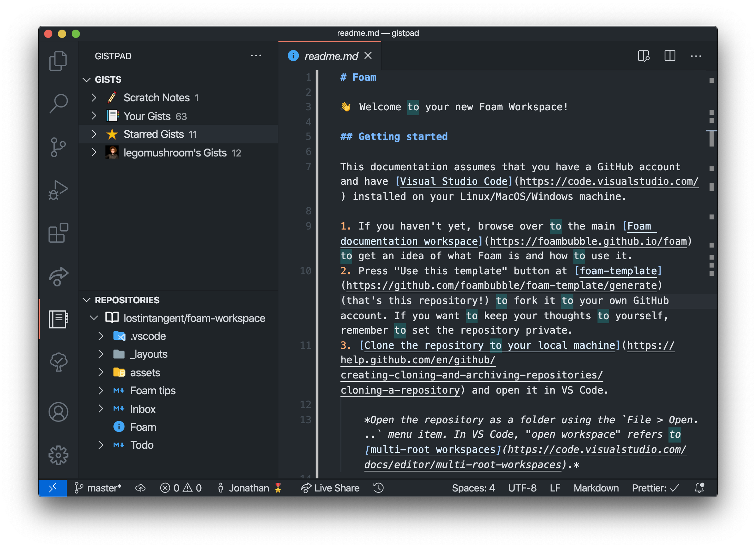Click Prettier status indicator

pos(655,488)
